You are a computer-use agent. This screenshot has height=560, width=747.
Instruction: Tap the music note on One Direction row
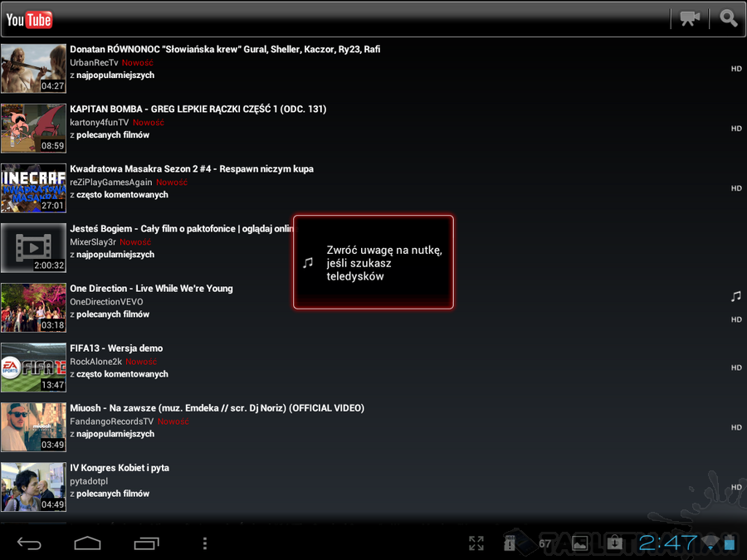pos(736,297)
